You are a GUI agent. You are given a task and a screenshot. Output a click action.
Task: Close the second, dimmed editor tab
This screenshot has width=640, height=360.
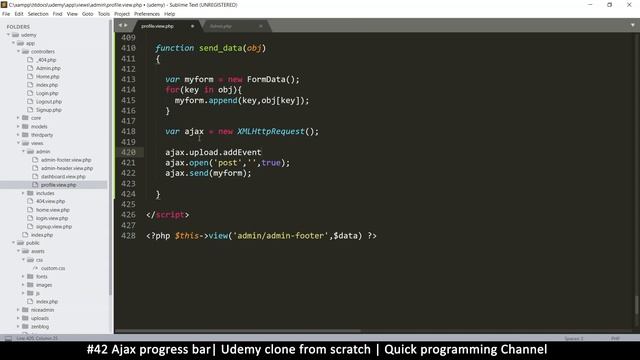[261, 27]
